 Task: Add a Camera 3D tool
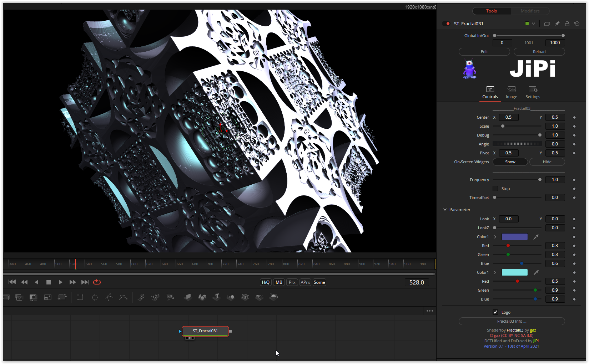tap(245, 297)
